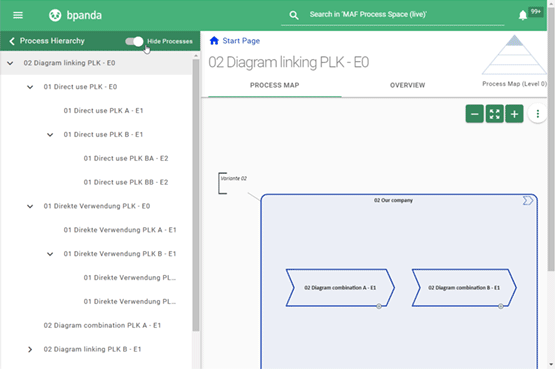The image size is (555, 369).
Task: Select root item 02 Diagram linking PLK - E0
Action: 69,63
